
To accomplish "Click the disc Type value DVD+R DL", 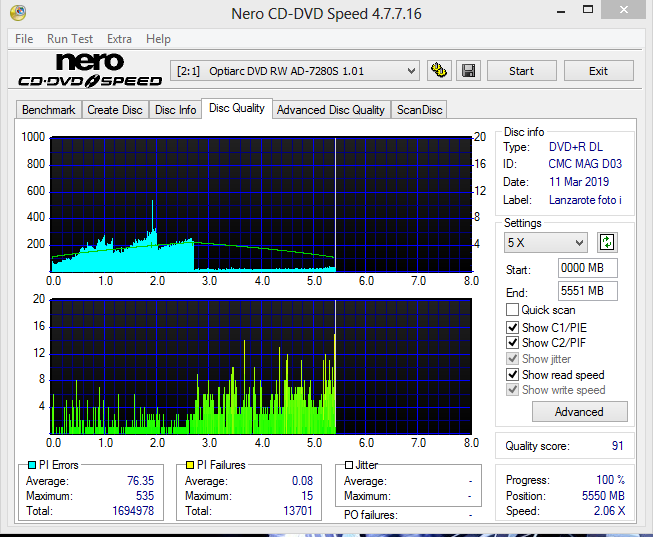I will pyautogui.click(x=576, y=147).
